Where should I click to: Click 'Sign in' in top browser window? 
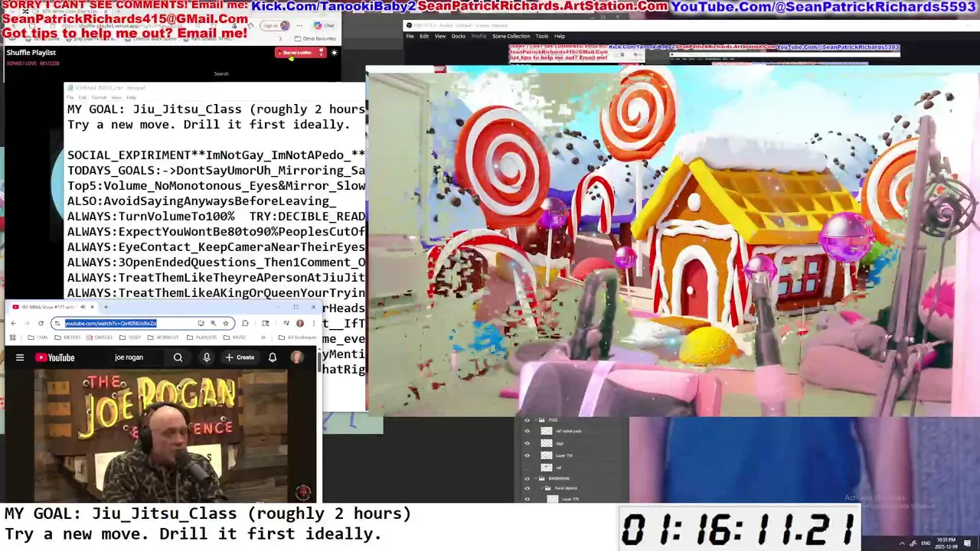[x=275, y=25]
